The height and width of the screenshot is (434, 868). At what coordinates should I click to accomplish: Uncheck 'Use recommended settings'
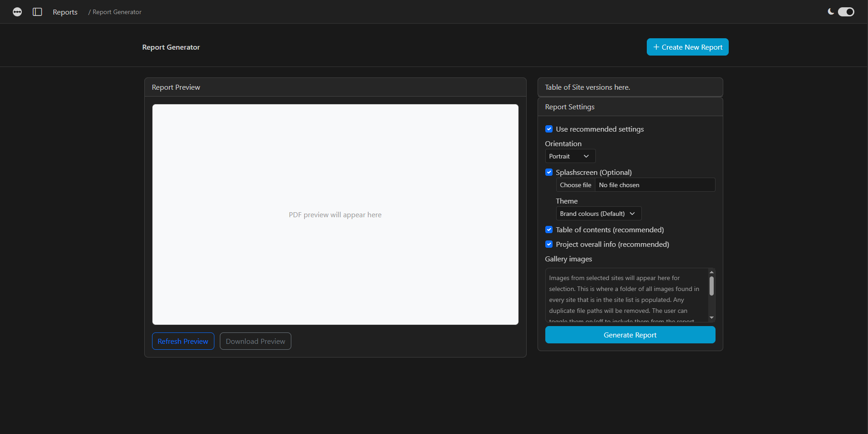(x=549, y=129)
